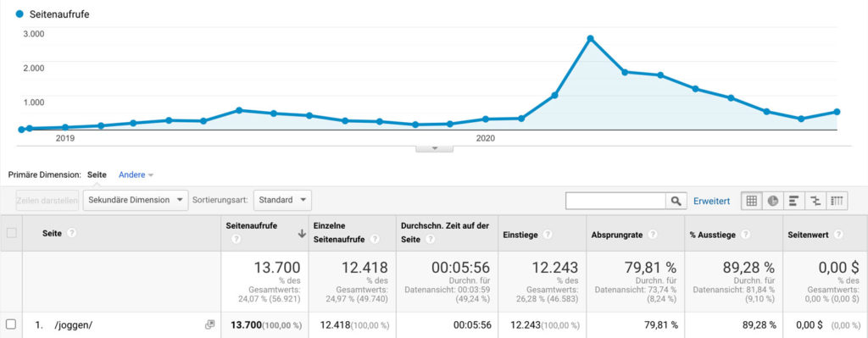Switch to the pie chart percentage view

click(x=773, y=201)
